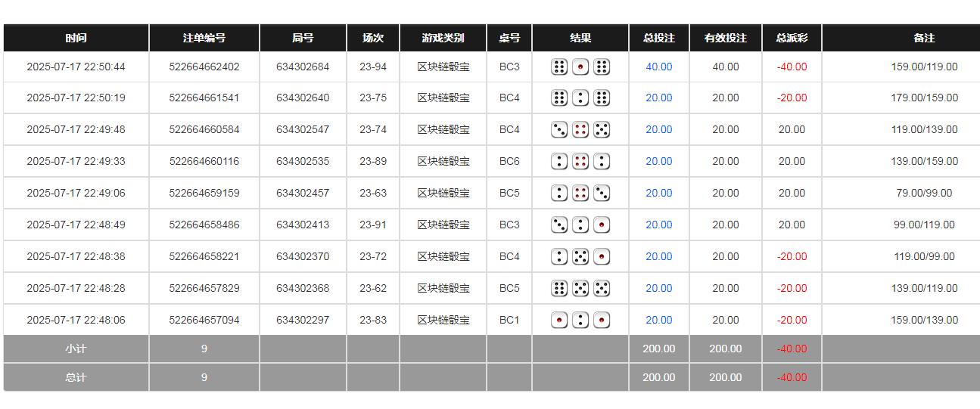The height and width of the screenshot is (409, 980).
Task: Click dice result for round 23-89
Action: point(580,162)
